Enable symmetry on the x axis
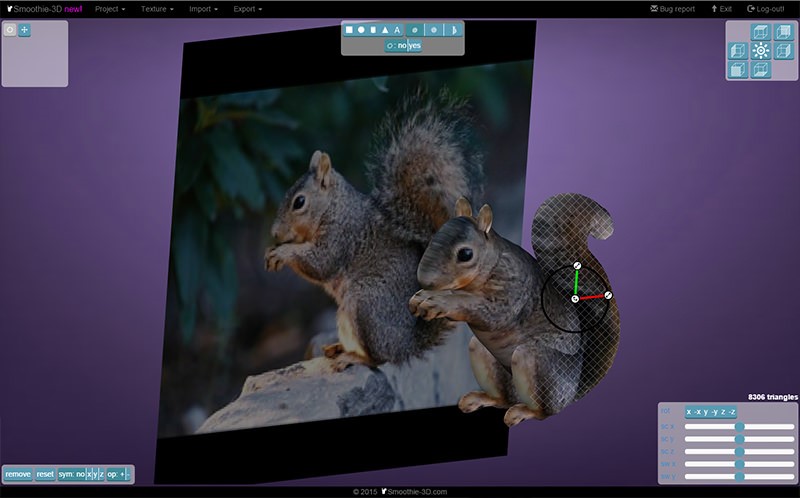The width and height of the screenshot is (800, 498). (x=89, y=474)
